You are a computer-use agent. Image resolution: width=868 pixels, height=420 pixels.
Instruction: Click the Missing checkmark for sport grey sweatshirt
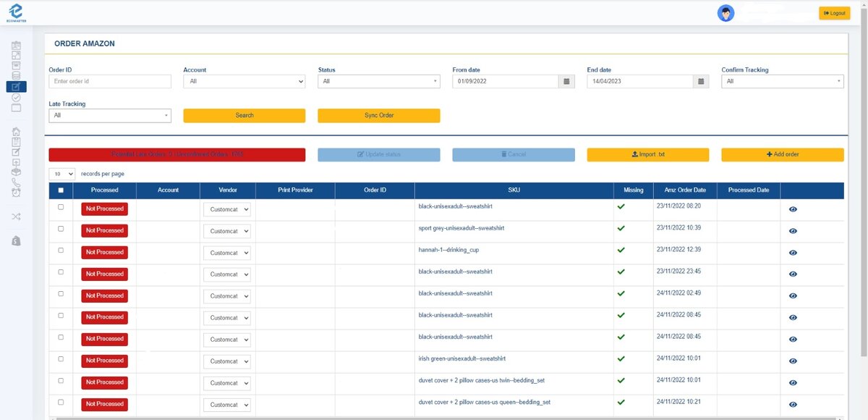pos(621,229)
